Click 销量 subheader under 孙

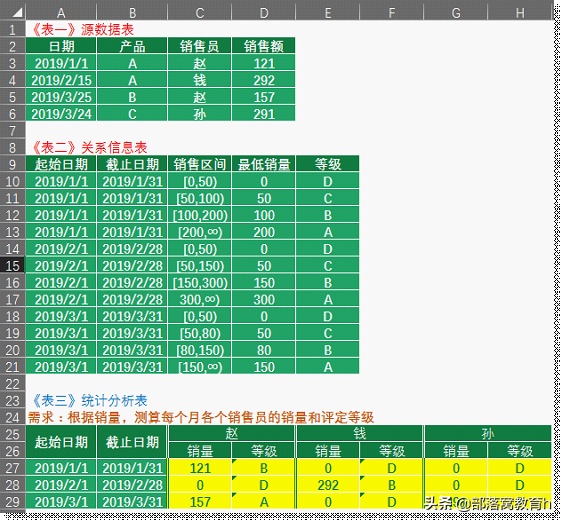point(456,450)
